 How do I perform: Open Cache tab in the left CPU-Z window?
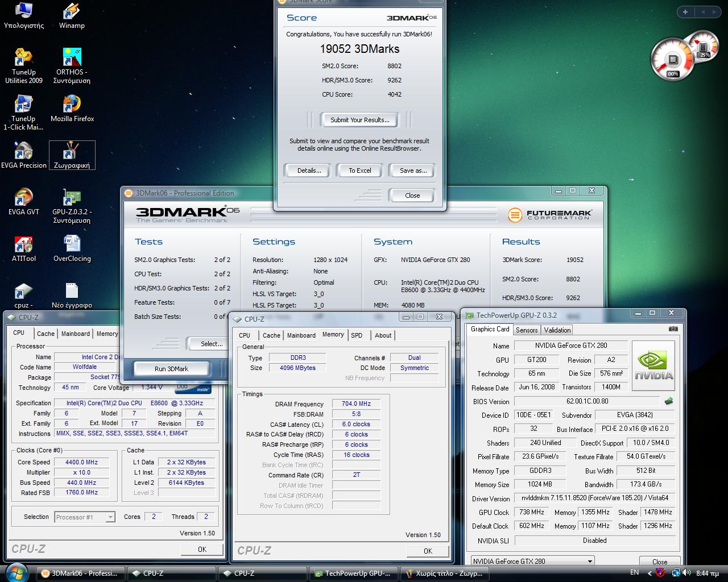45,334
